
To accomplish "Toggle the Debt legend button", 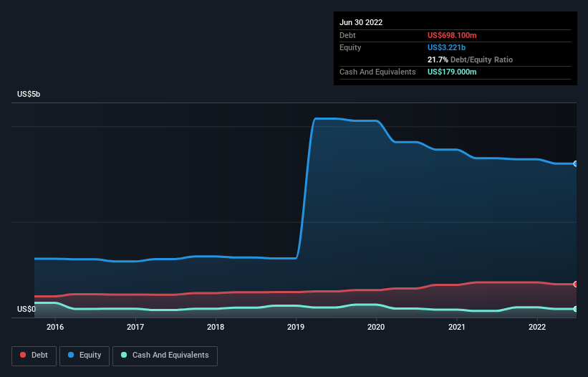I will [34, 355].
